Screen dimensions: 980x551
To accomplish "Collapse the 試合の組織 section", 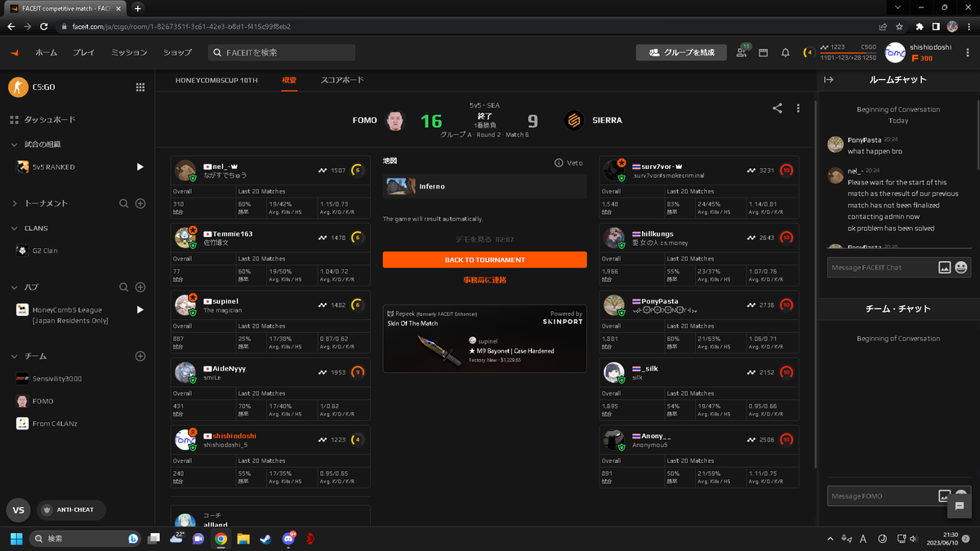I will point(14,144).
